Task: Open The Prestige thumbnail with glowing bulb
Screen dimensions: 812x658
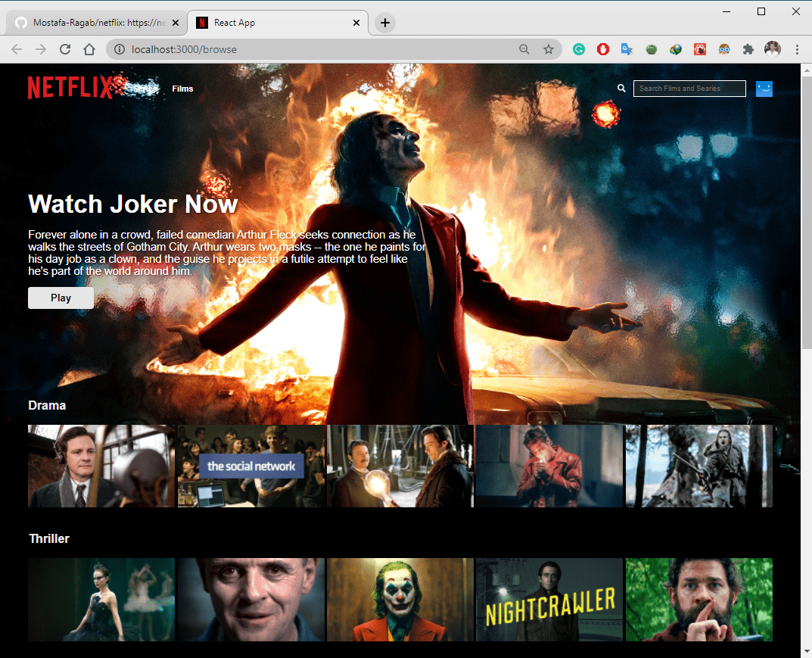Action: coord(400,466)
